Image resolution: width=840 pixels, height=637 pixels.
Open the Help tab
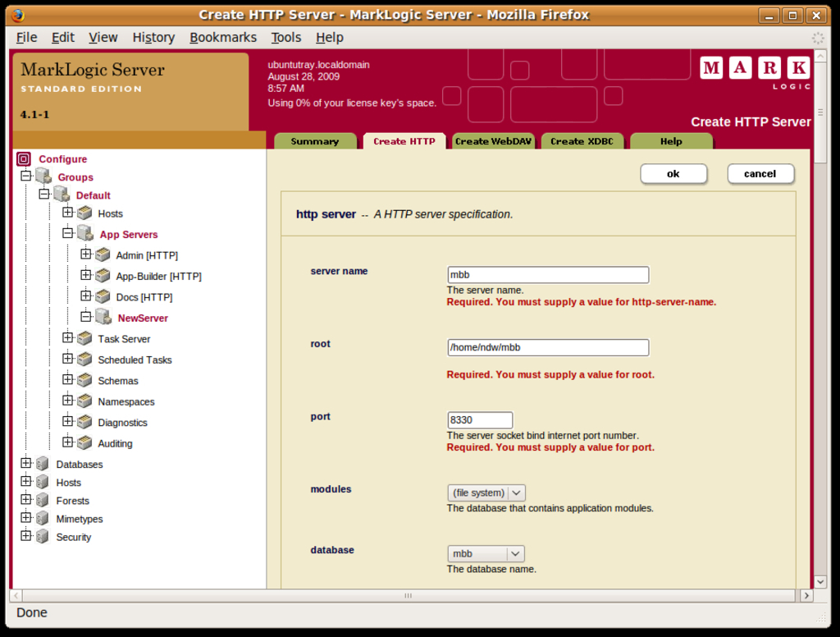pos(671,141)
